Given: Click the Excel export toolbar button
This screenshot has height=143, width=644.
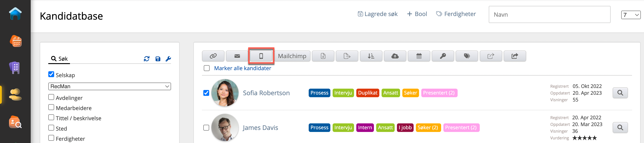Looking at the screenshot, I should tap(323, 56).
